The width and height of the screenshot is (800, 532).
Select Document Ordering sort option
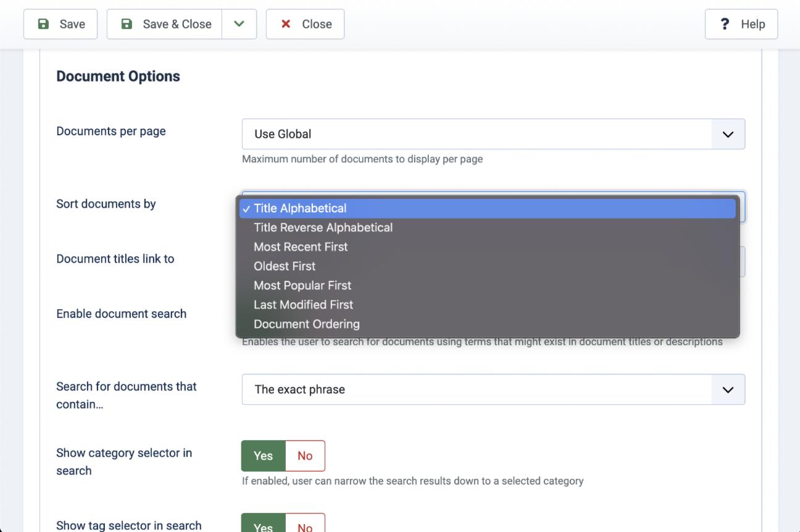tap(306, 324)
